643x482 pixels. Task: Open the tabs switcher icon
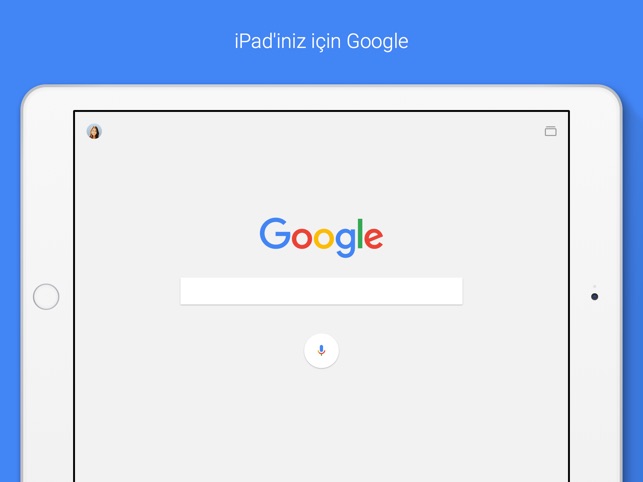(550, 131)
